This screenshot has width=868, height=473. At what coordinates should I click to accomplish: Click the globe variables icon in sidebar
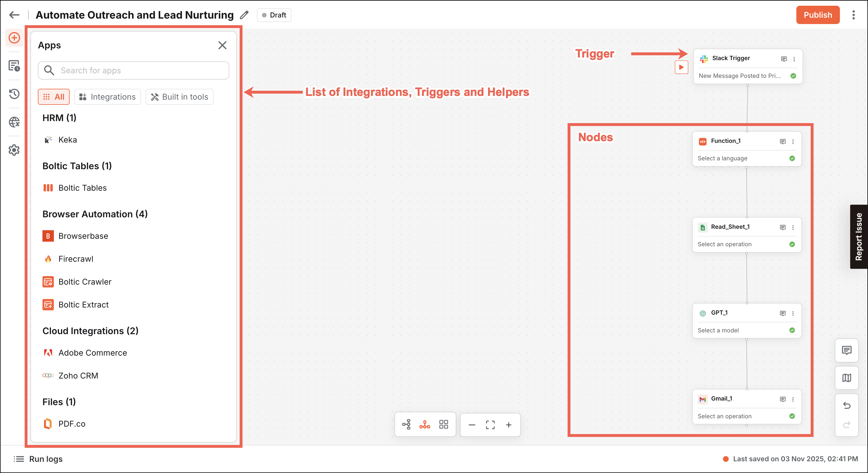click(14, 122)
